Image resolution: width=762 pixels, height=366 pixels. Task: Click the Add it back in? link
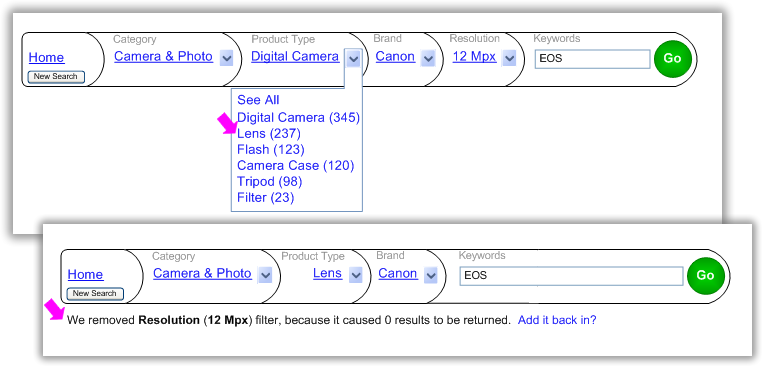(x=557, y=320)
